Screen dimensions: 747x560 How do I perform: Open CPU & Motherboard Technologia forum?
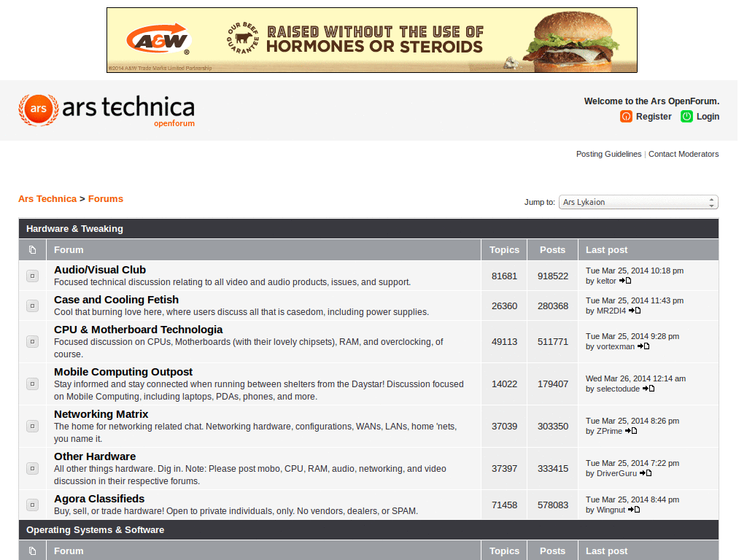point(138,330)
